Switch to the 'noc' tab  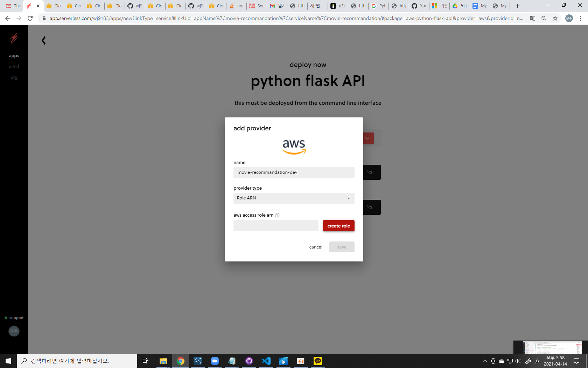pyautogui.click(x=237, y=6)
